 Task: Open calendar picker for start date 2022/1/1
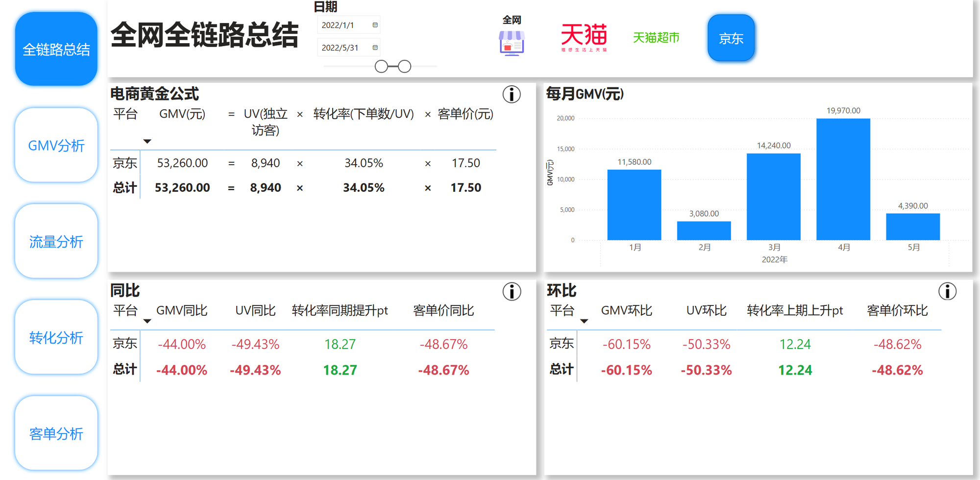pyautogui.click(x=375, y=25)
